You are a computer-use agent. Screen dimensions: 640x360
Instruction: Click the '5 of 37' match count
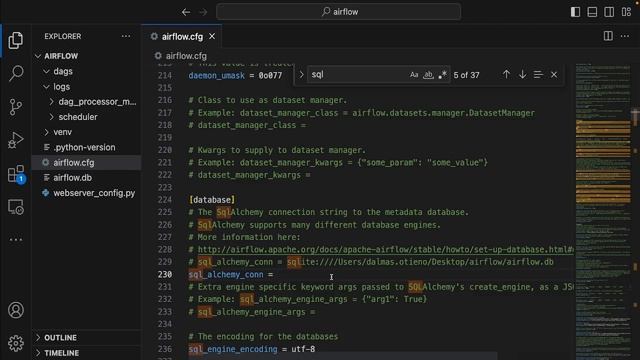pyautogui.click(x=466, y=75)
